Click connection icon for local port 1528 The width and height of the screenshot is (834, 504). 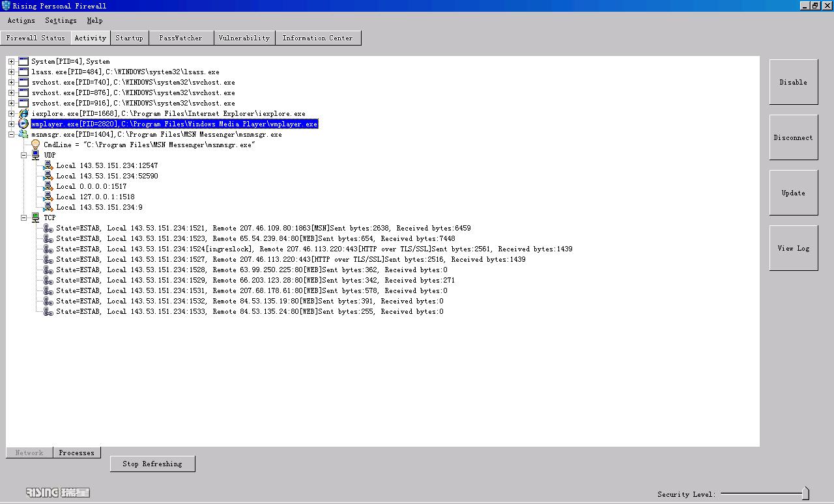point(48,270)
